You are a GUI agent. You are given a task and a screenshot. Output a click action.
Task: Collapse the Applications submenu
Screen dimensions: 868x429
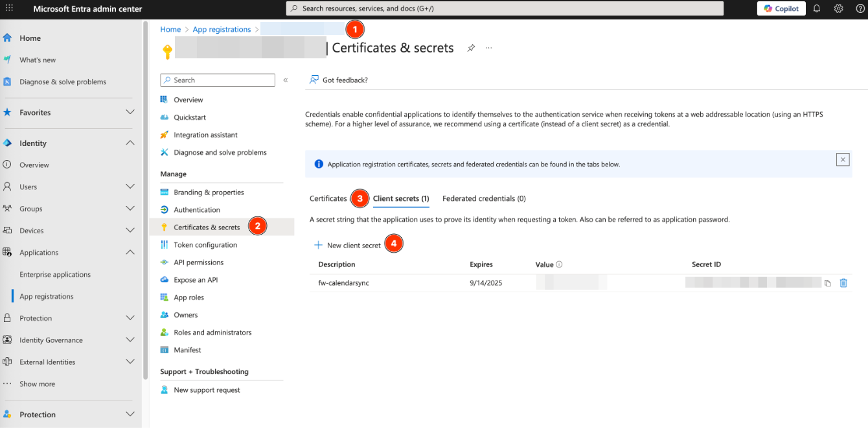pos(130,253)
